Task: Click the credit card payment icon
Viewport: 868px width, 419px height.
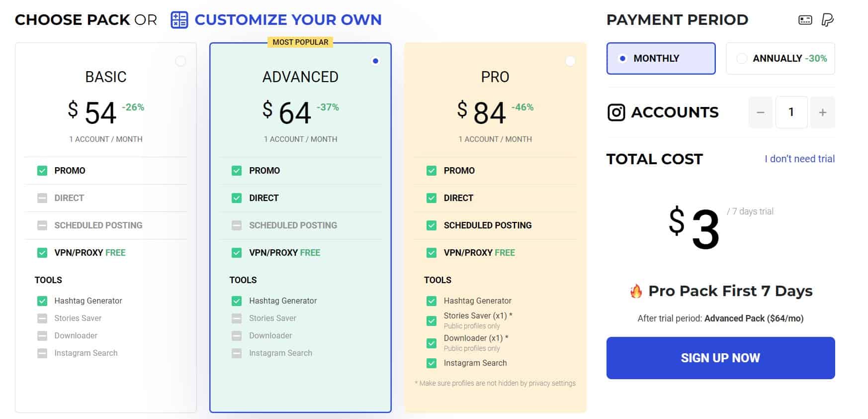Action: pyautogui.click(x=805, y=20)
